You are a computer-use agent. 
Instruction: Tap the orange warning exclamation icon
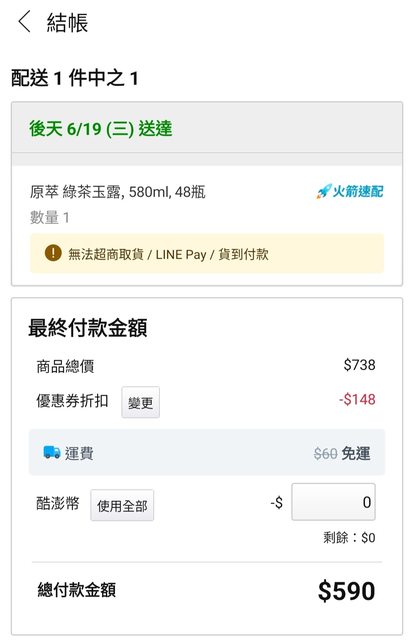(53, 253)
